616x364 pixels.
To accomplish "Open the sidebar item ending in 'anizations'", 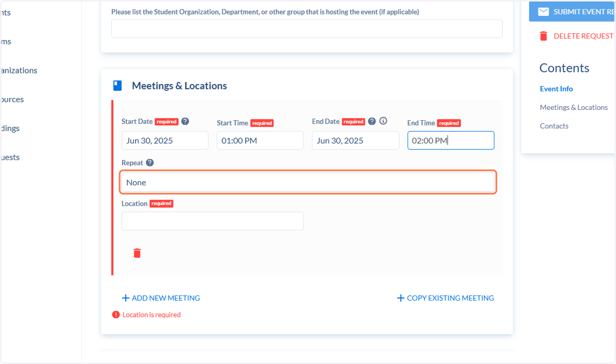I will tap(18, 70).
